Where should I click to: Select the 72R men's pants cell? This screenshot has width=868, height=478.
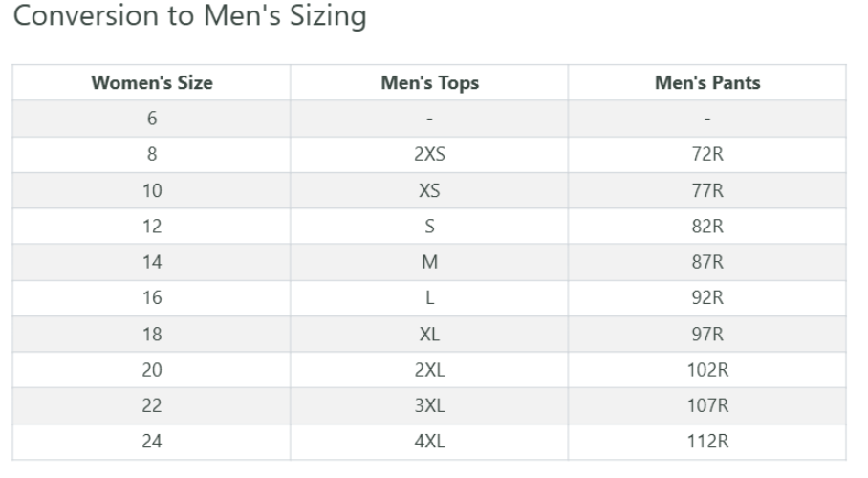[707, 155]
